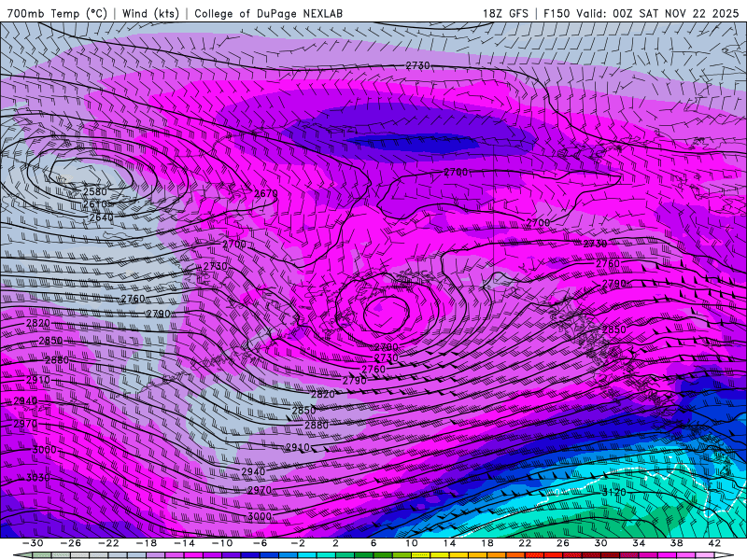Click the -26 color scale label
Image resolution: width=747 pixels, height=560 pixels.
(71, 543)
